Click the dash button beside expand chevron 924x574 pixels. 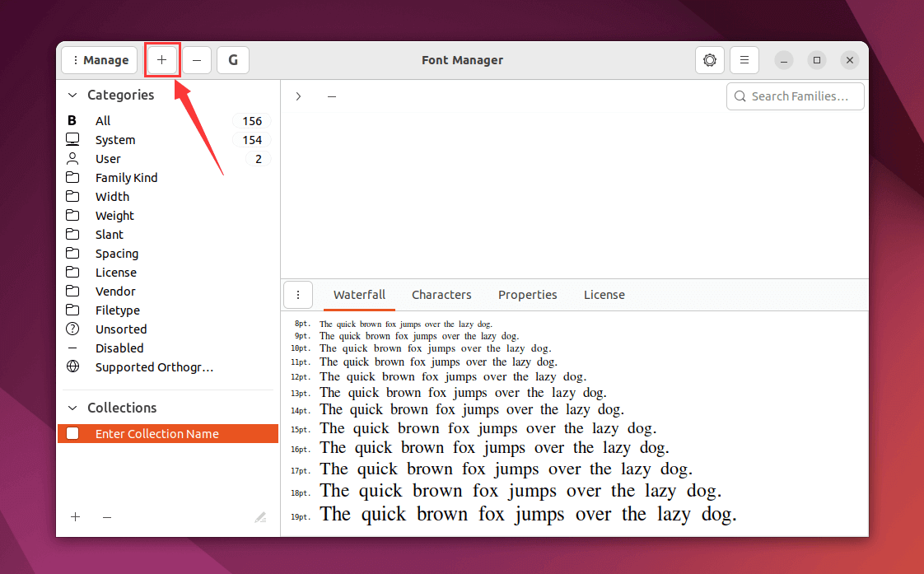point(332,96)
